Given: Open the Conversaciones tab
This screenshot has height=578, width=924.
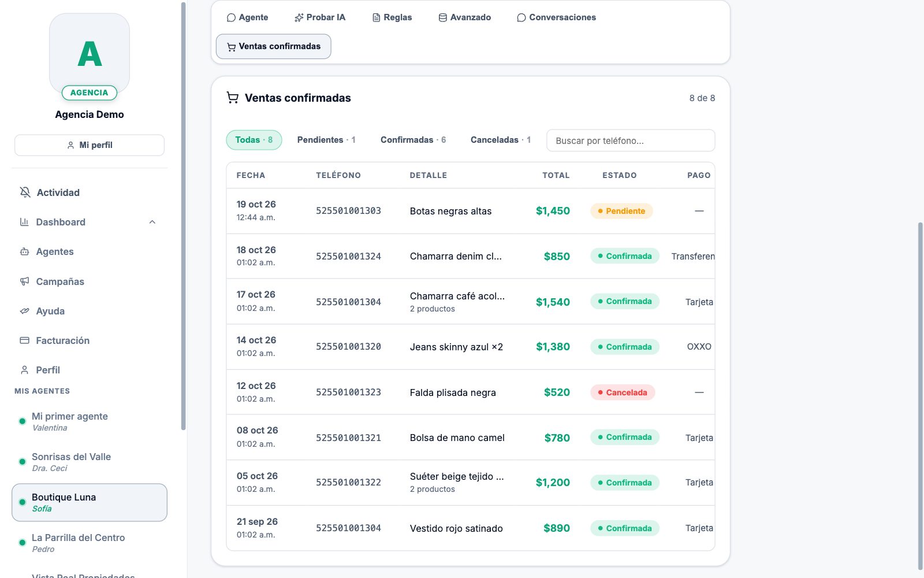Looking at the screenshot, I should [557, 17].
